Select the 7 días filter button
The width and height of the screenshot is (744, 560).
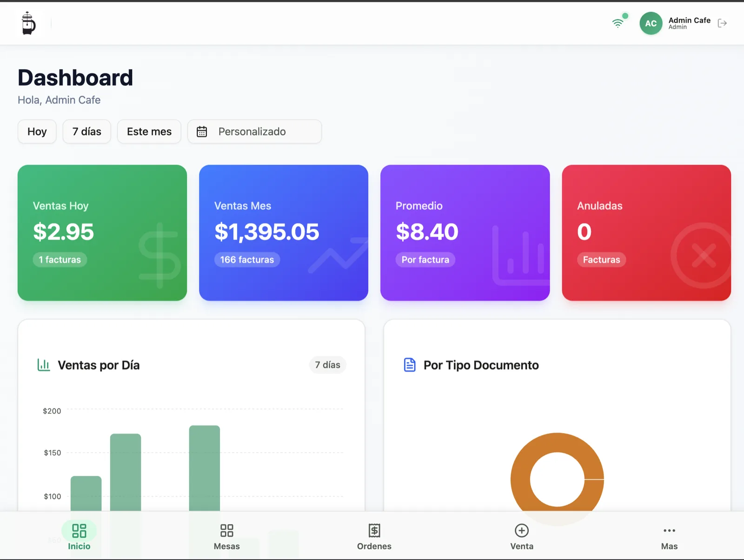tap(86, 132)
